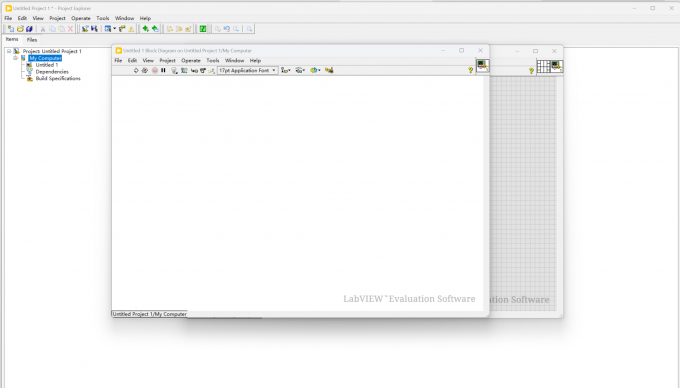Click the green help icon in Project toolbar

(x=203, y=29)
